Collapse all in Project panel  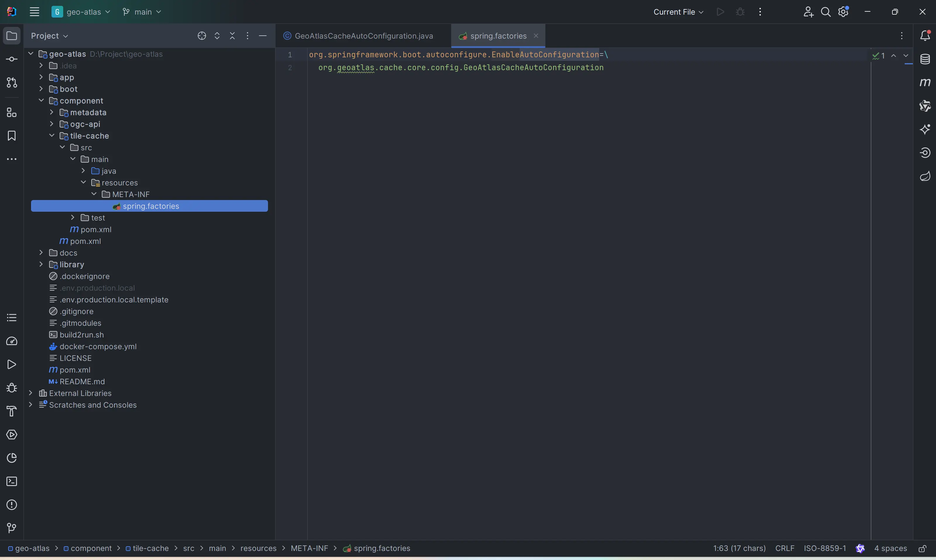pyautogui.click(x=232, y=36)
